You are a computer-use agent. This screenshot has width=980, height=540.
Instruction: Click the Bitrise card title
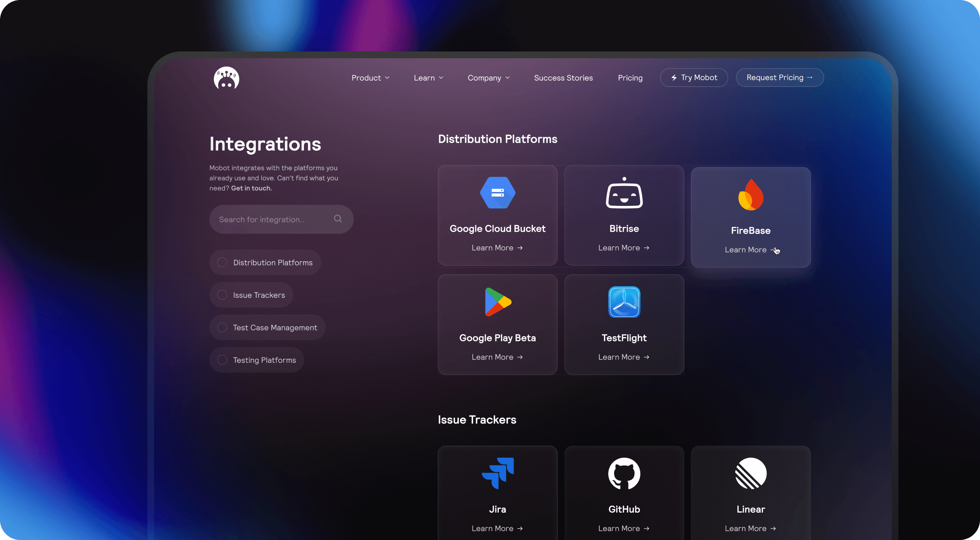click(624, 229)
